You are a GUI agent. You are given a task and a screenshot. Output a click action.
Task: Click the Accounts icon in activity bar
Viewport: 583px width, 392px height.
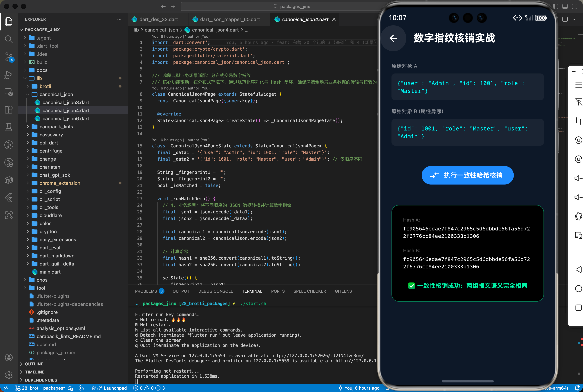click(9, 358)
